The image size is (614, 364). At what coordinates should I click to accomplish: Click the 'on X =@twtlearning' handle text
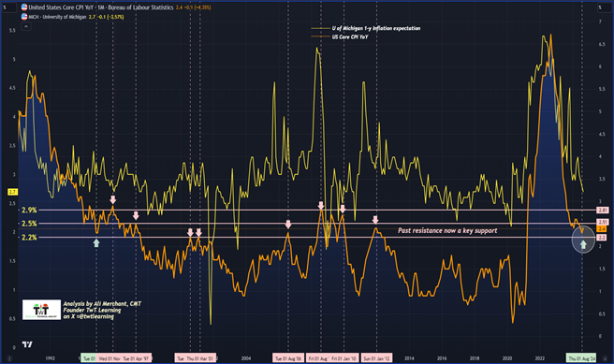tap(89, 316)
